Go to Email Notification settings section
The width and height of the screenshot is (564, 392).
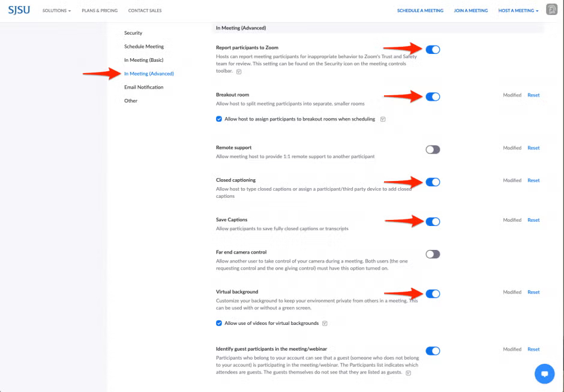pos(143,87)
